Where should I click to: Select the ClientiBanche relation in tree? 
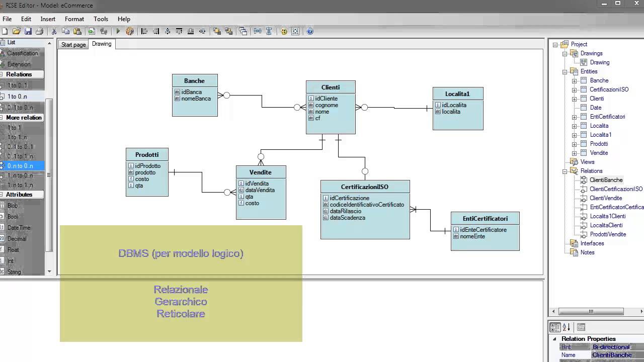coord(606,180)
